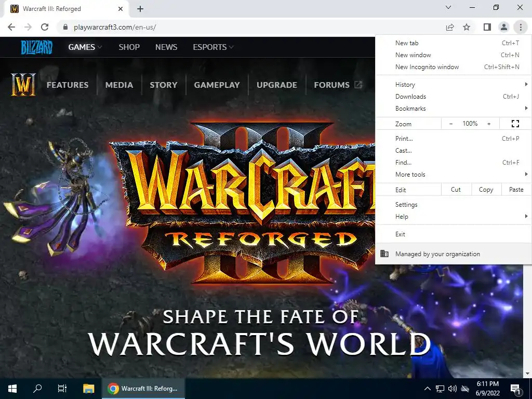Go to UPGRADE section
Image resolution: width=532 pixels, height=399 pixels.
click(277, 85)
